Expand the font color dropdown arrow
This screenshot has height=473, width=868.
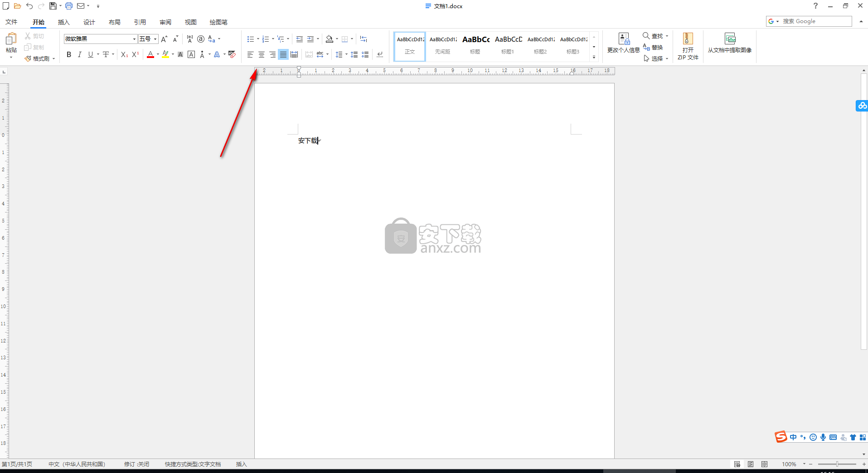click(x=158, y=54)
